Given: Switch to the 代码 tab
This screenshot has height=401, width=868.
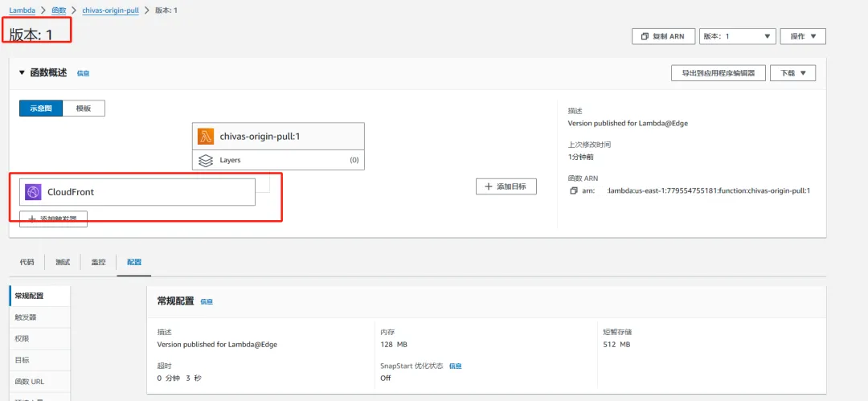Looking at the screenshot, I should (x=27, y=262).
